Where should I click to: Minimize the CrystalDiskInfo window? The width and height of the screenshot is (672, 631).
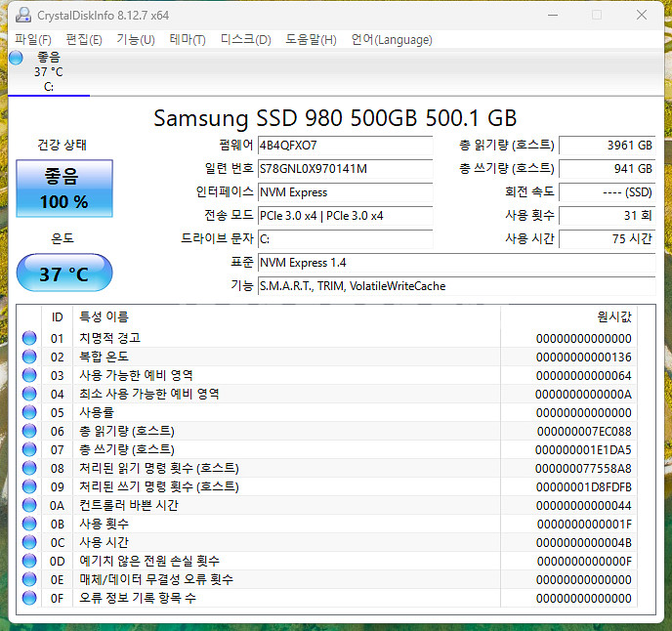coord(553,15)
